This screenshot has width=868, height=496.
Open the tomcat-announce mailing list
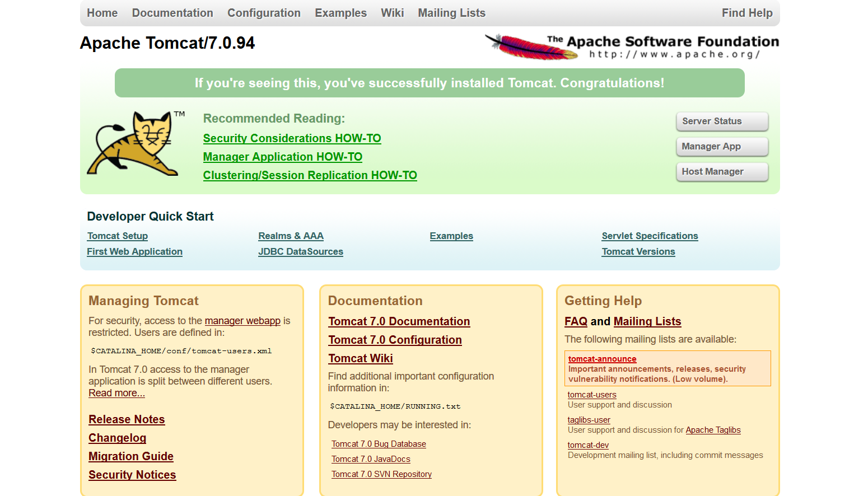[x=602, y=359]
